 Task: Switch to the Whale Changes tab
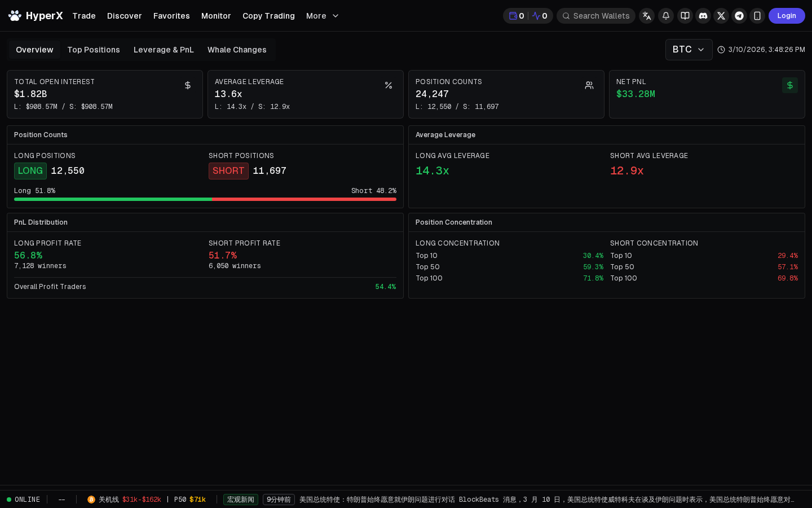pos(237,50)
